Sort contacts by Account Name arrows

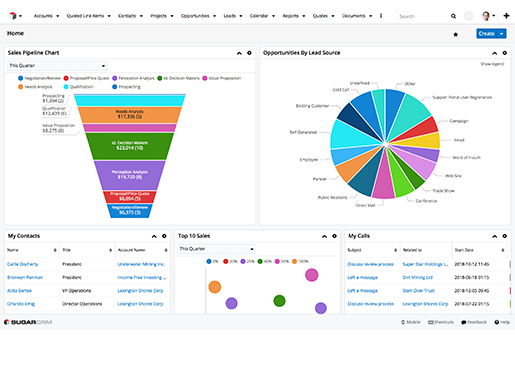point(166,250)
